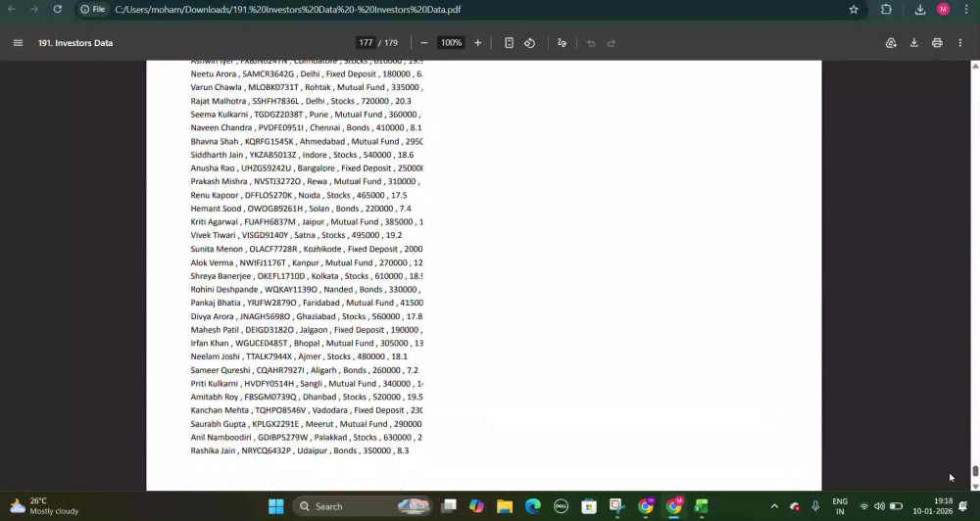Click the Seema Kulkarni row text

click(x=306, y=115)
